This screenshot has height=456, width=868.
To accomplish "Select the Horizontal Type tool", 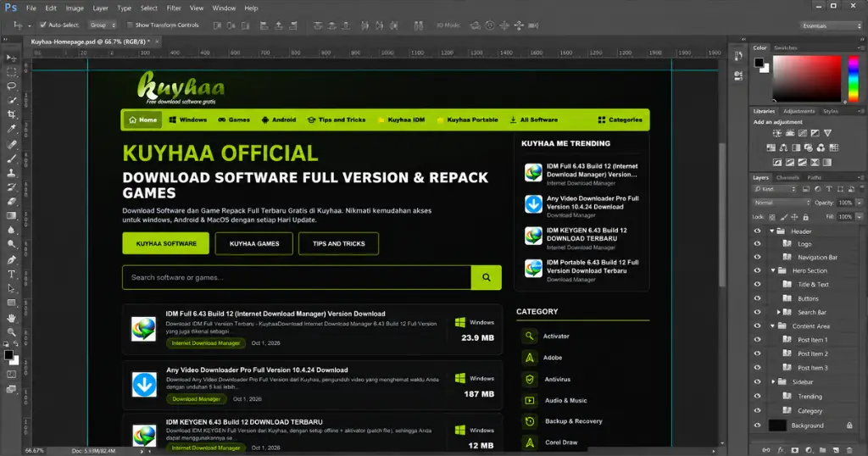I will click(x=11, y=274).
